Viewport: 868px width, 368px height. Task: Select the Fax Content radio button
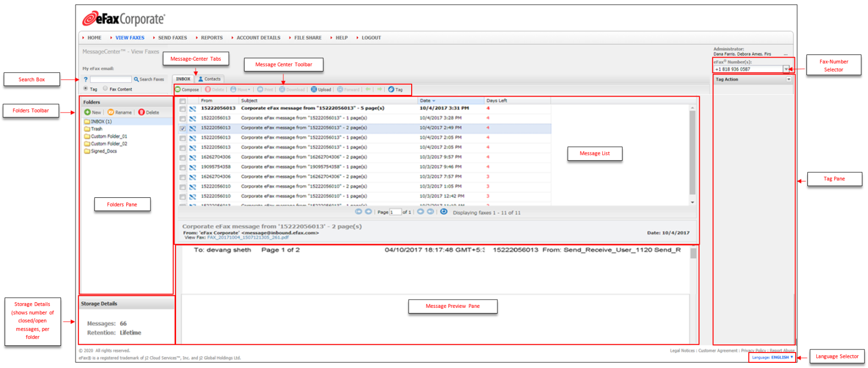(x=105, y=88)
